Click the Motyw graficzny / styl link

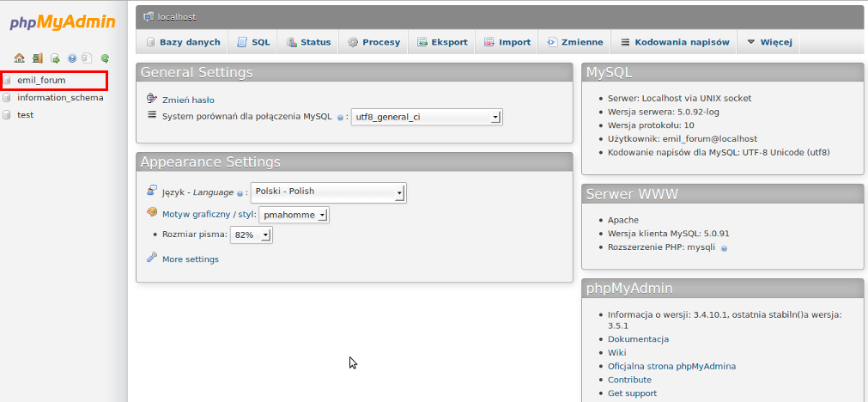pyautogui.click(x=208, y=214)
